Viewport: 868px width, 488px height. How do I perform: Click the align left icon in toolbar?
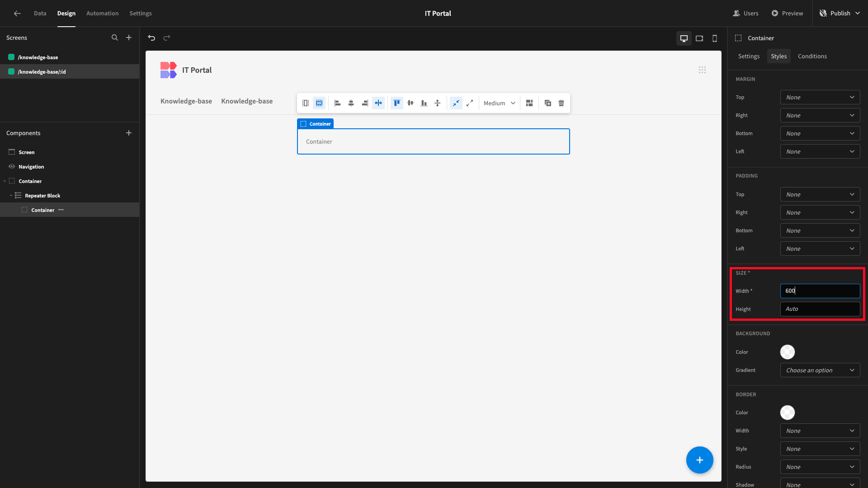coord(337,103)
